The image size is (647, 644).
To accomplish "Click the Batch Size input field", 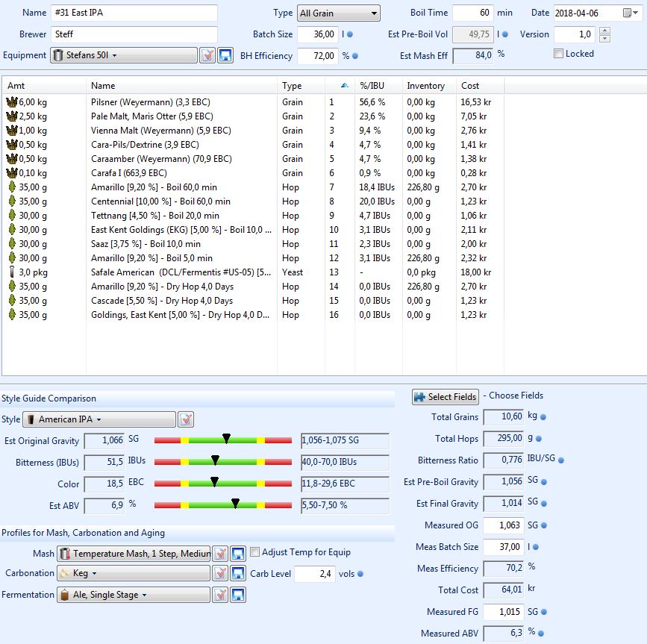I will (318, 34).
